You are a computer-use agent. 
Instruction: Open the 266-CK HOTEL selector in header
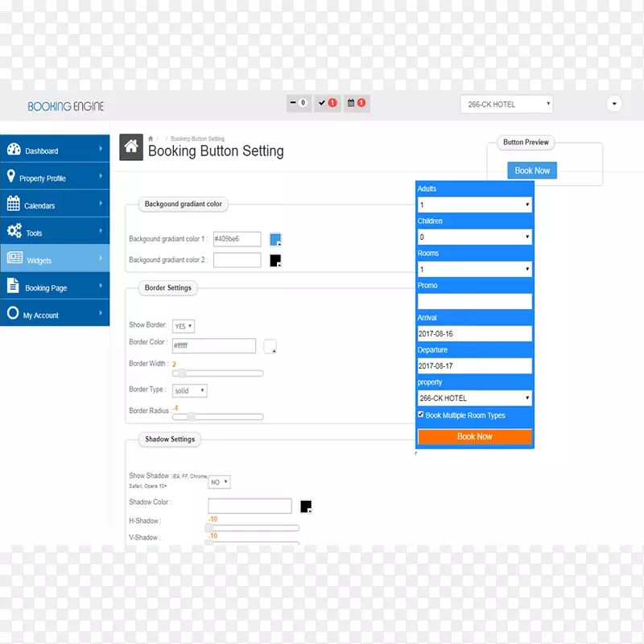tap(506, 105)
